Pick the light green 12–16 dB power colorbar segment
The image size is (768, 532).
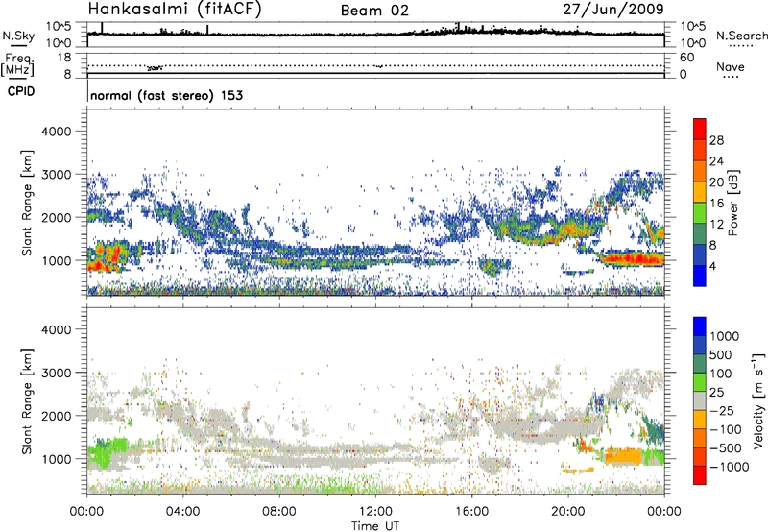pos(700,213)
